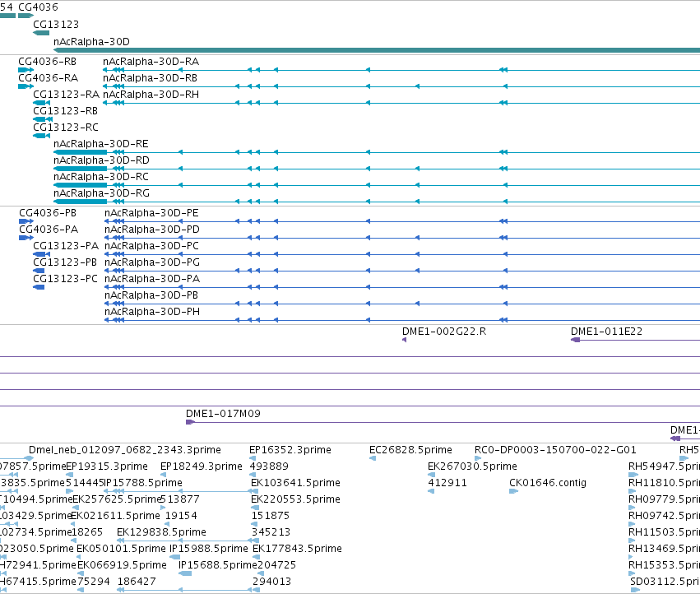Select protein nAcRalpha-30D-PH
This screenshot has height=594, width=700.
click(152, 312)
